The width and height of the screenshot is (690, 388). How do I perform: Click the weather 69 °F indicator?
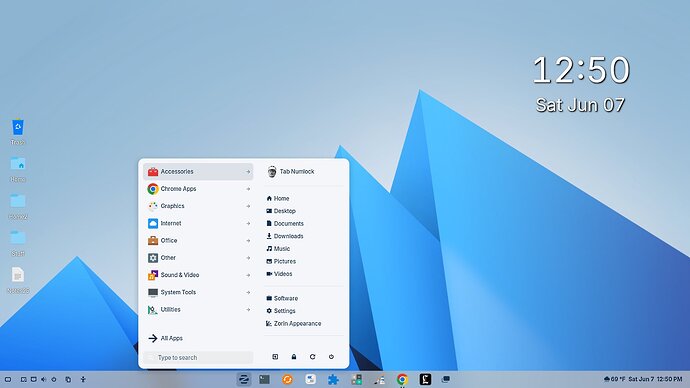(614, 379)
